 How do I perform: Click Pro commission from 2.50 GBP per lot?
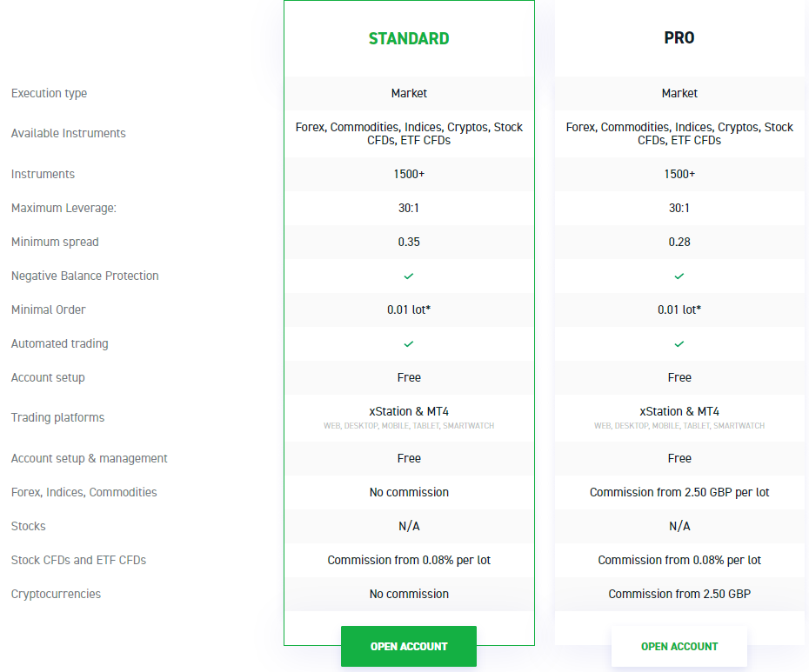pyautogui.click(x=679, y=493)
